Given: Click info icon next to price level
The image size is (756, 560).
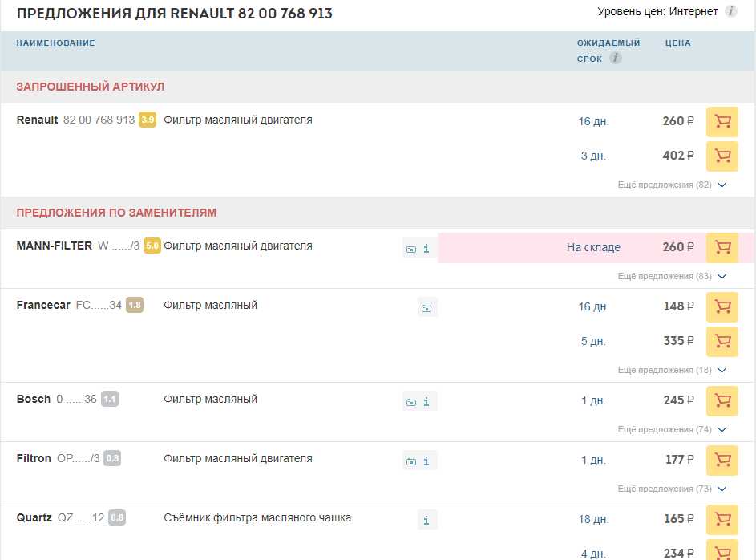Looking at the screenshot, I should pyautogui.click(x=730, y=12).
